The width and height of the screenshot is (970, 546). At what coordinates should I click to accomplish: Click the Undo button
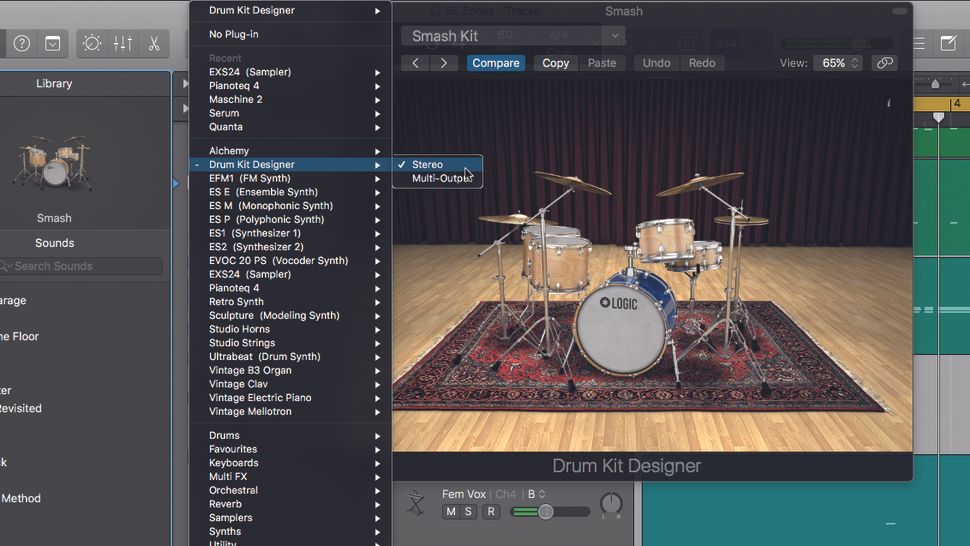656,63
